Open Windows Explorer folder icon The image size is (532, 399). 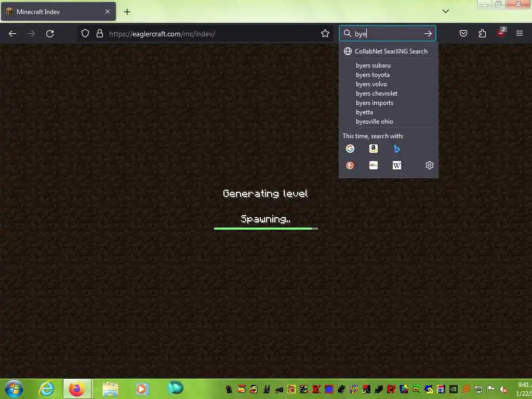pyautogui.click(x=111, y=389)
